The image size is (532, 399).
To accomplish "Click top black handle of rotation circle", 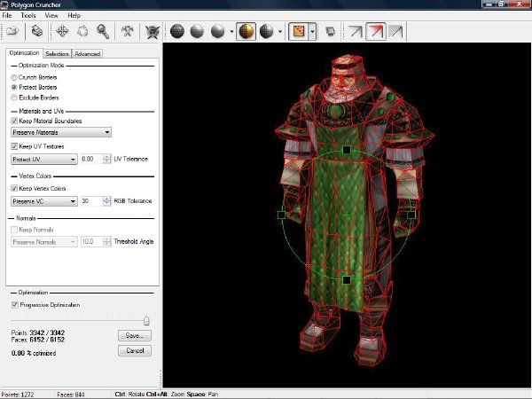I will pos(346,150).
